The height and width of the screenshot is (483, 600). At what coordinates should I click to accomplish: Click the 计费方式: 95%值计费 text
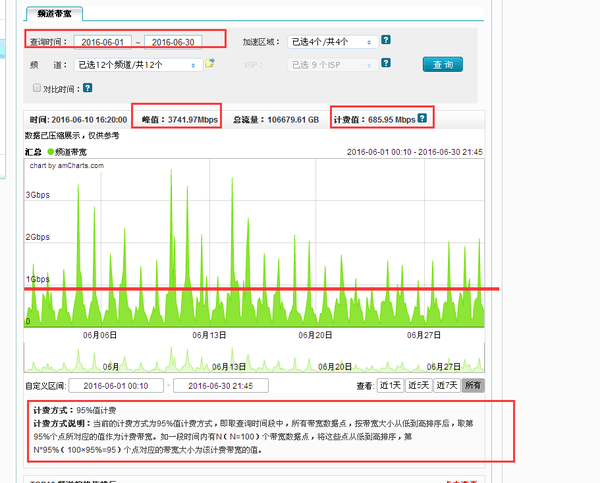(75, 411)
